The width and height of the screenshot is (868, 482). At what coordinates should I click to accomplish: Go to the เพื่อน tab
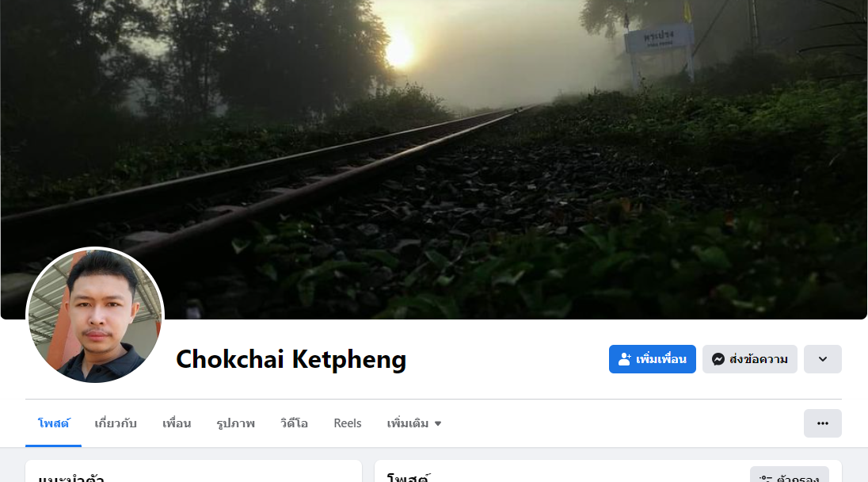click(177, 423)
